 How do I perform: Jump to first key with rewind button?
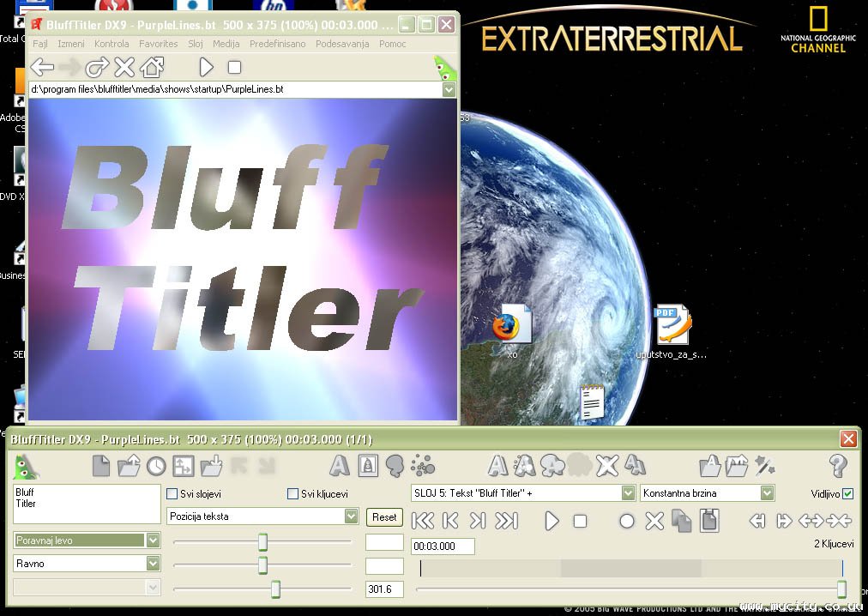point(423,521)
